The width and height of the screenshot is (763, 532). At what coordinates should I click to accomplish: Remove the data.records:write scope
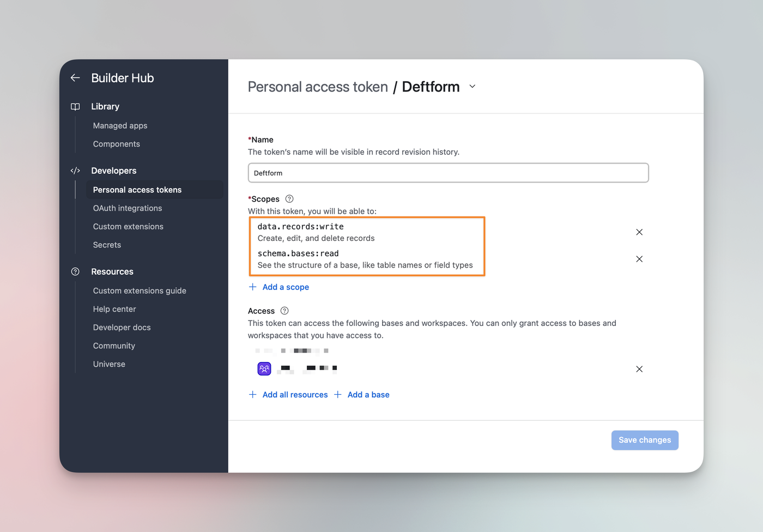tap(639, 232)
